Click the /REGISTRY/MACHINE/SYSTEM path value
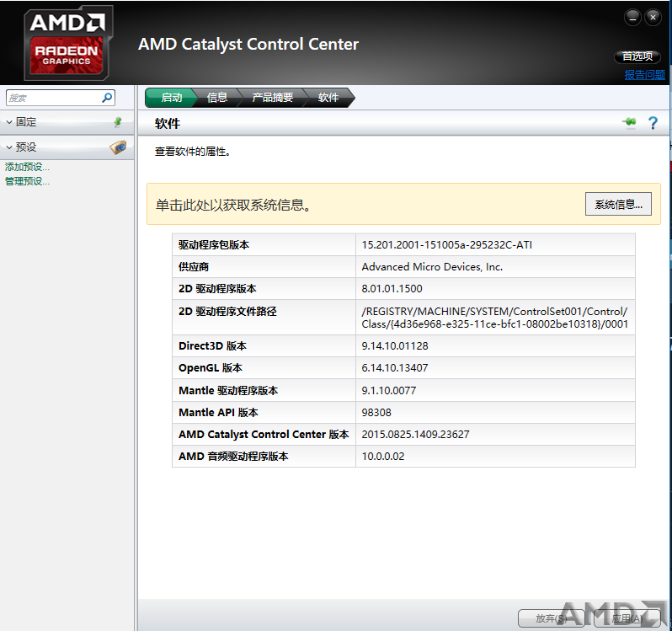The width and height of the screenshot is (672, 631). tap(494, 318)
